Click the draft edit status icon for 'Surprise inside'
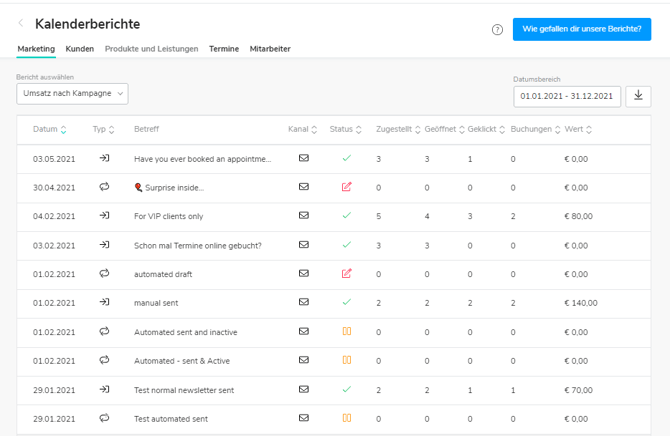 pyautogui.click(x=346, y=187)
